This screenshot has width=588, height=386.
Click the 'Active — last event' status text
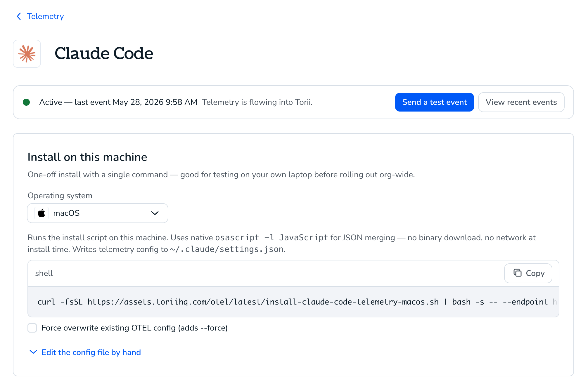click(118, 102)
